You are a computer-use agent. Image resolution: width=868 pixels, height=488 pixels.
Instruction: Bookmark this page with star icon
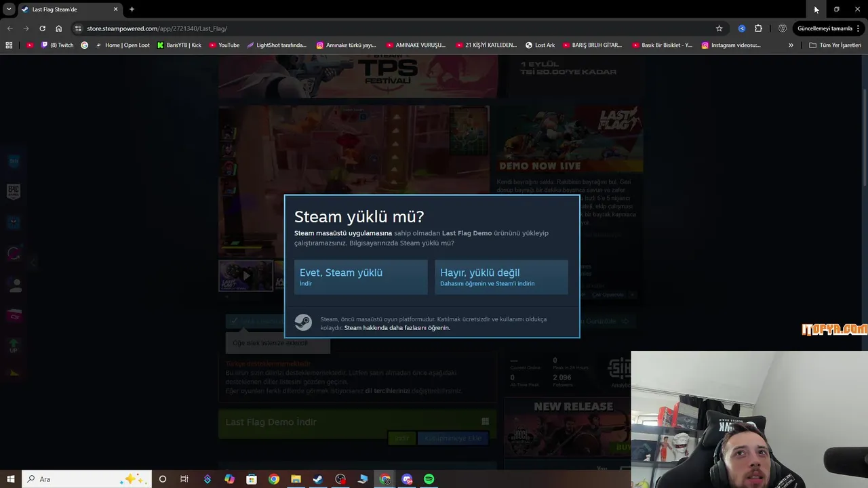point(719,28)
